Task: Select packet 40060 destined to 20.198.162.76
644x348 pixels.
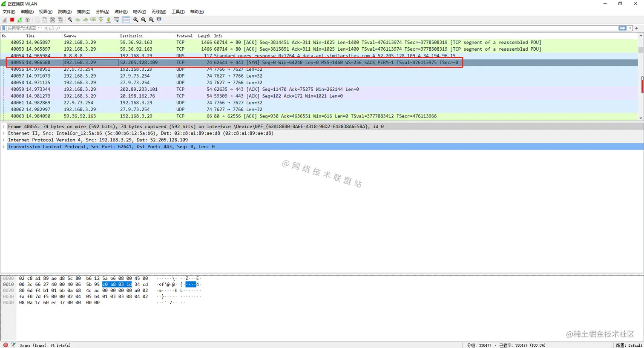Action: (319, 96)
